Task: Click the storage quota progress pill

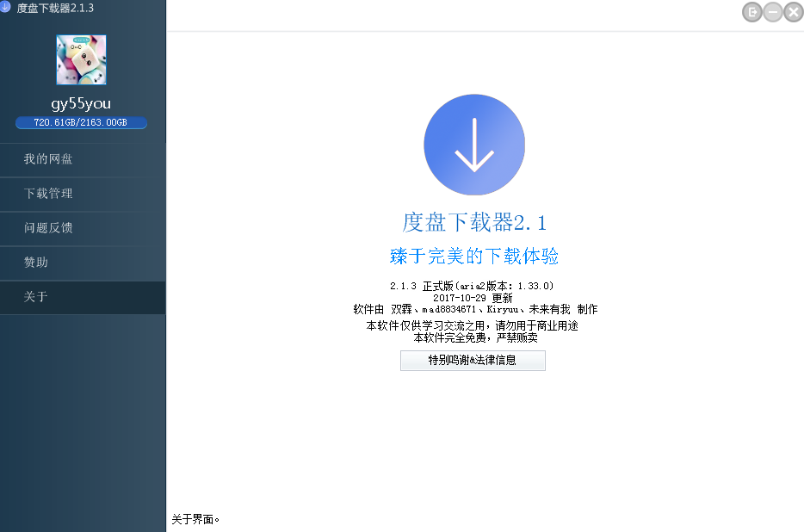Action: [81, 123]
